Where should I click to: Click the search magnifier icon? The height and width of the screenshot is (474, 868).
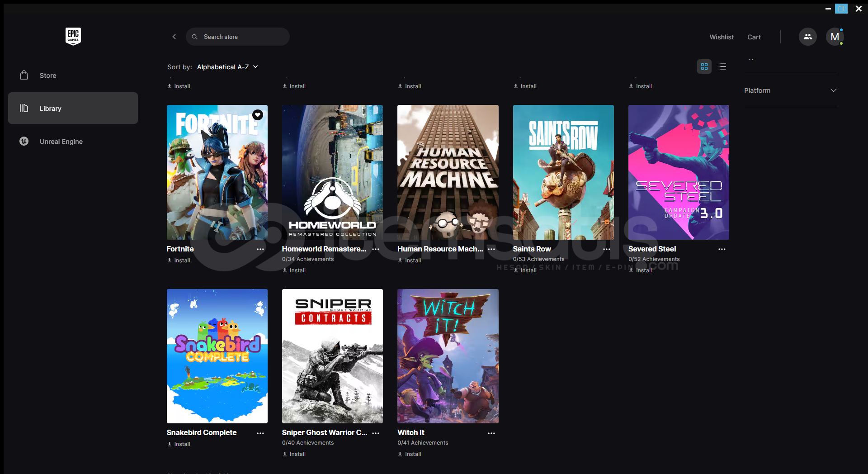click(x=194, y=37)
